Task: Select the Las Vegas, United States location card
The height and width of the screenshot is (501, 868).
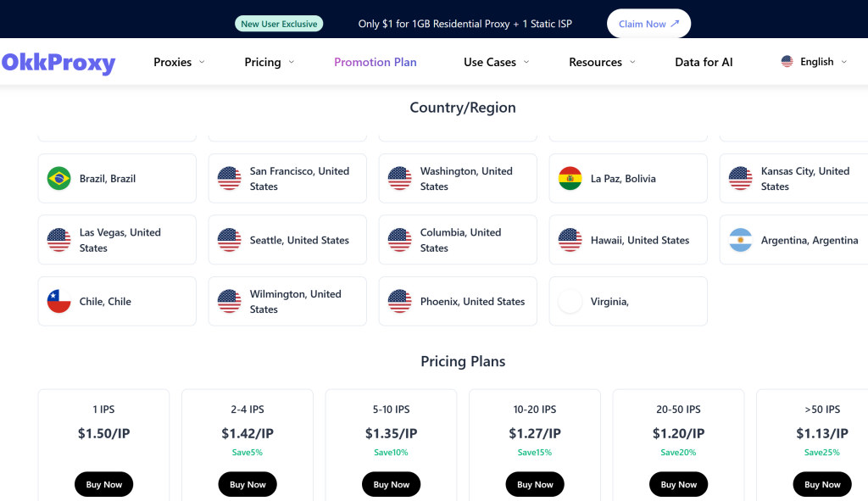Action: point(117,240)
